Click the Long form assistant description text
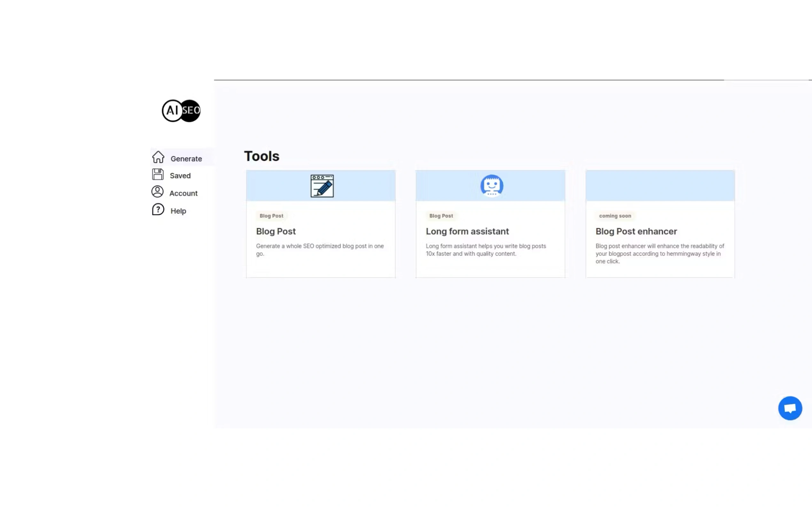Screen dimensions: 812x508 tap(485, 250)
